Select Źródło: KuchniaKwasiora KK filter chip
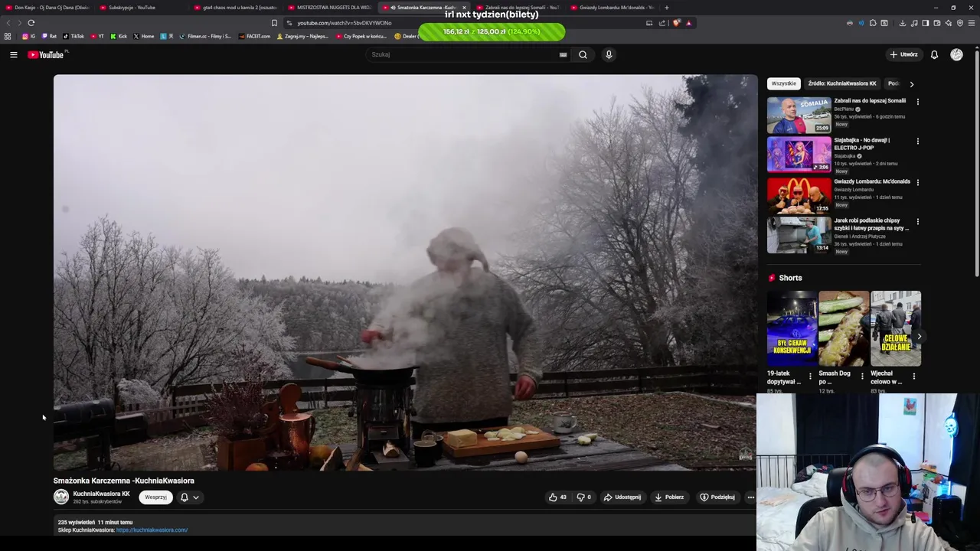Image resolution: width=980 pixels, height=551 pixels. [841, 83]
